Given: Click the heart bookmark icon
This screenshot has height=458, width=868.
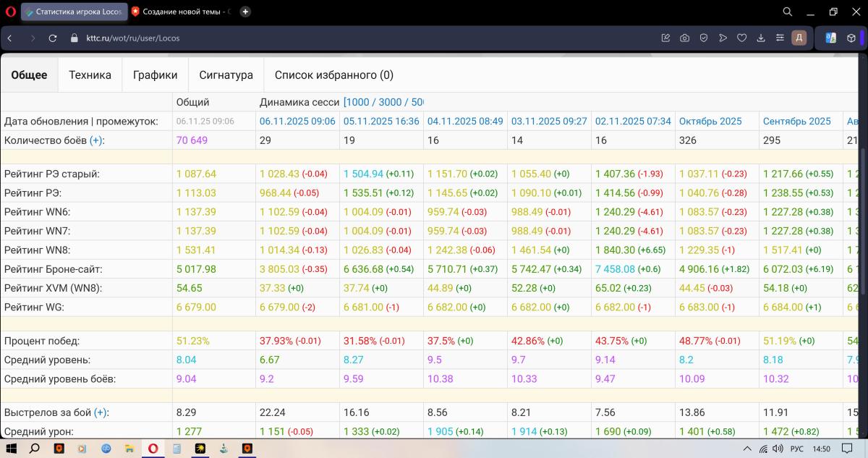Looking at the screenshot, I should point(741,38).
